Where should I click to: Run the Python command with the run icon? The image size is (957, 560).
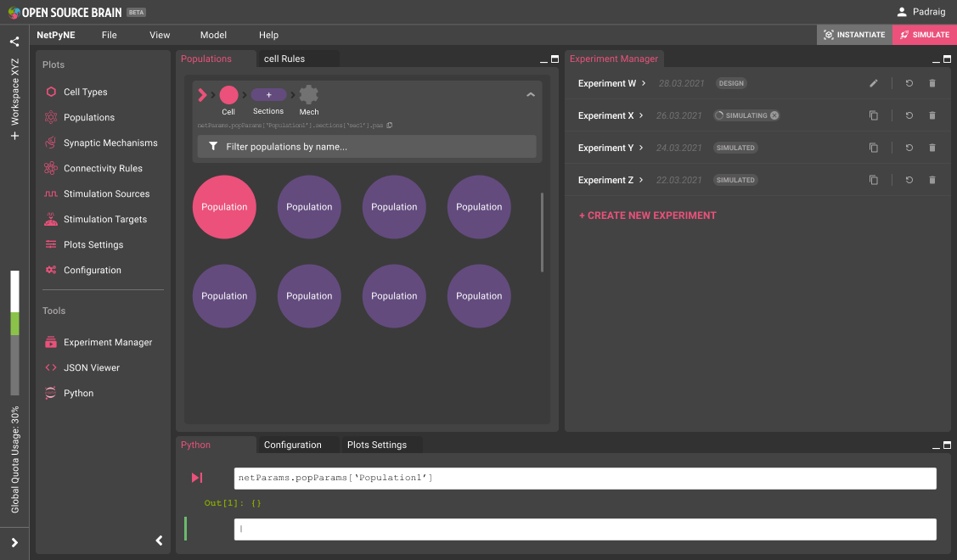pos(197,477)
